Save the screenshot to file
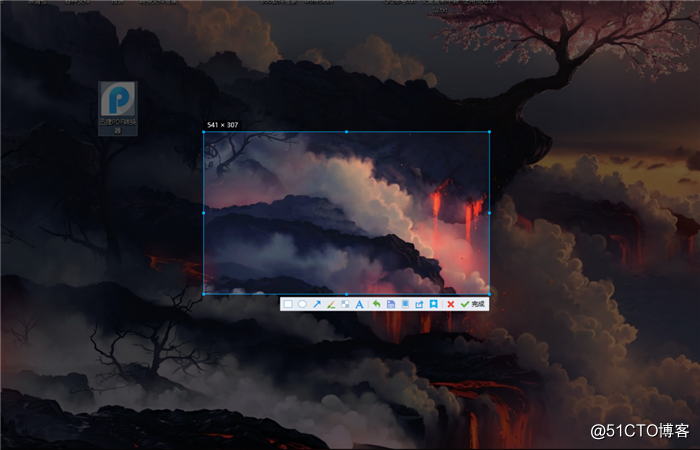The width and height of the screenshot is (700, 450). click(x=391, y=304)
